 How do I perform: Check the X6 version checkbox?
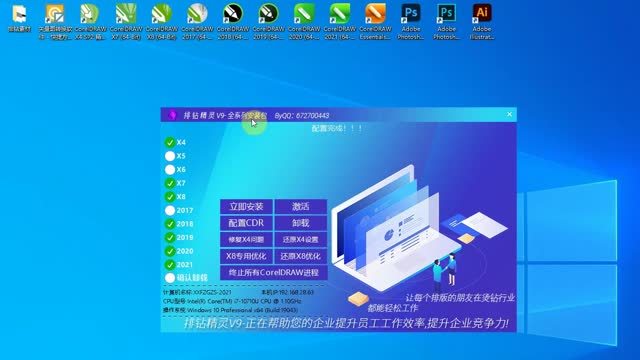point(170,169)
